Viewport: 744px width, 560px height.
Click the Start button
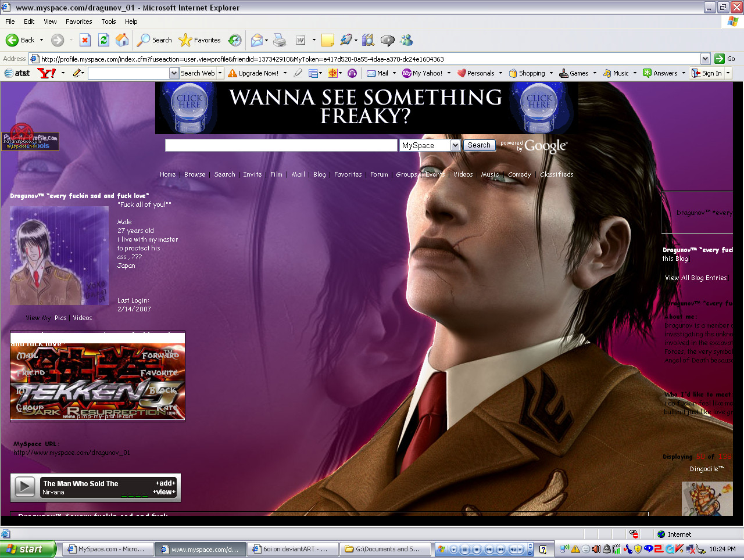[x=28, y=549]
